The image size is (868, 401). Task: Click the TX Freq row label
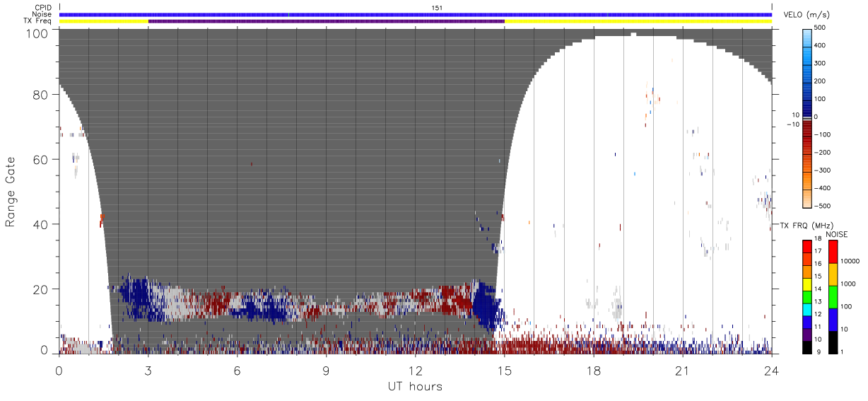[x=39, y=21]
